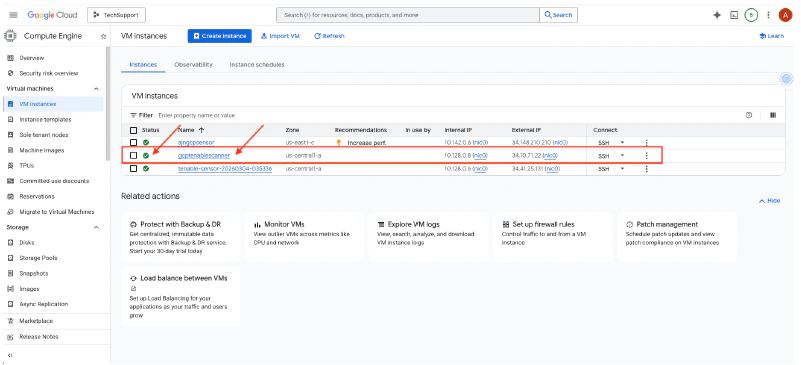
Task: Open the Patch management card
Action: [677, 237]
